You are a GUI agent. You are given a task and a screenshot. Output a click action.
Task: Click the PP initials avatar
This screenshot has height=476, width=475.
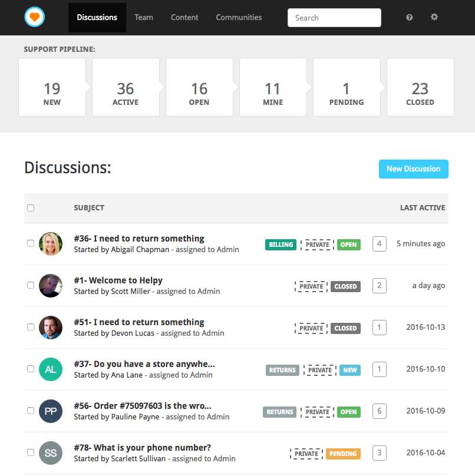click(51, 411)
